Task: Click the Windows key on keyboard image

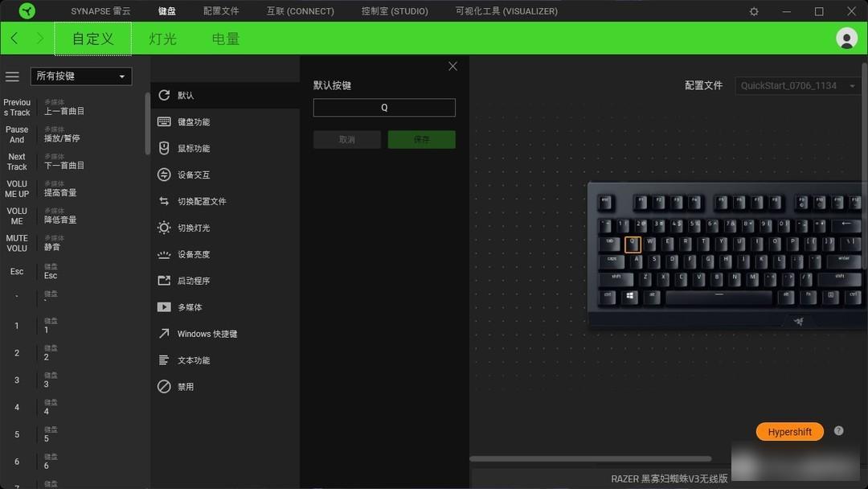Action: (629, 297)
